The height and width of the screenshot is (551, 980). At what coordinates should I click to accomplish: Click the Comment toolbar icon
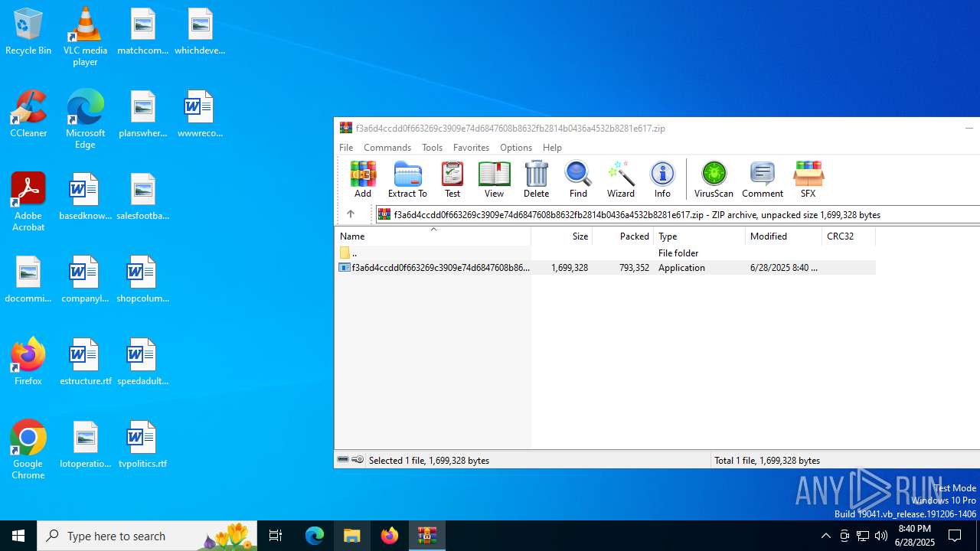[763, 180]
